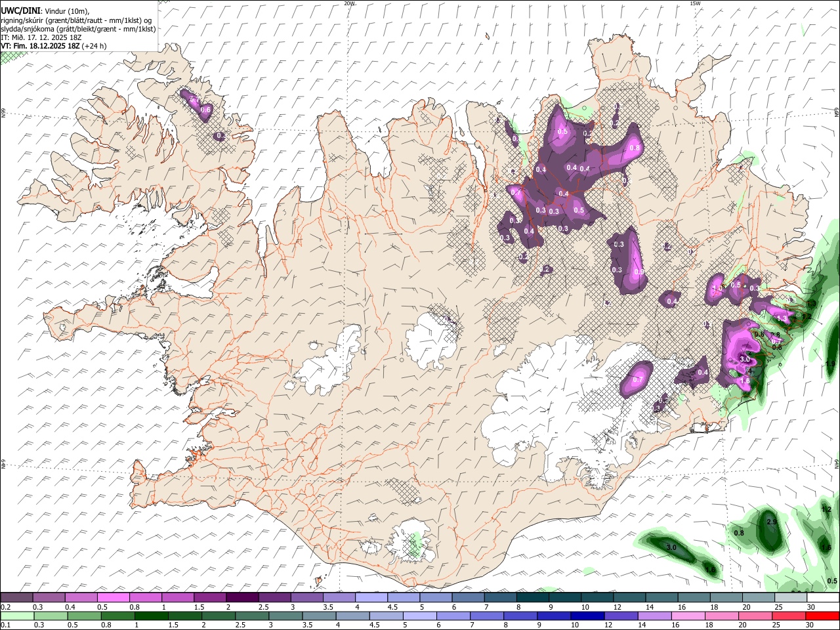
Task: Click the 15W longitude label
Action: [694, 3]
